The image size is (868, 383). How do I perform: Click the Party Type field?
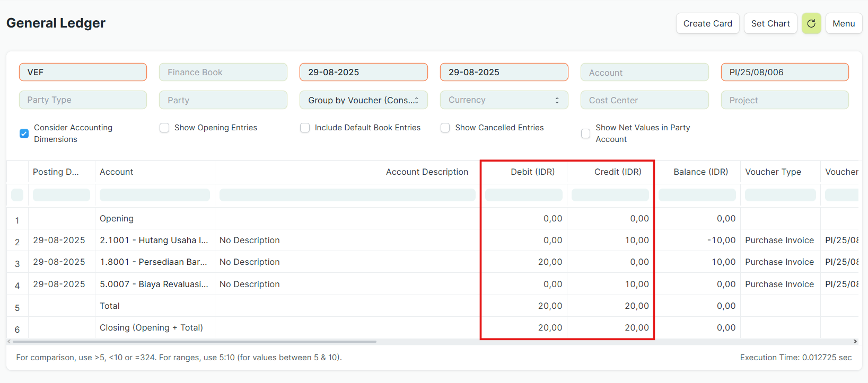click(x=83, y=100)
